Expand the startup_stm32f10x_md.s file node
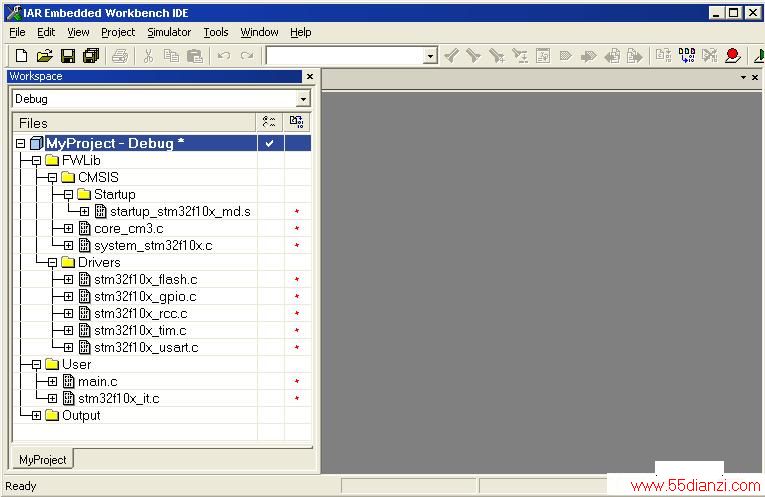This screenshot has height=497, width=765. [84, 212]
